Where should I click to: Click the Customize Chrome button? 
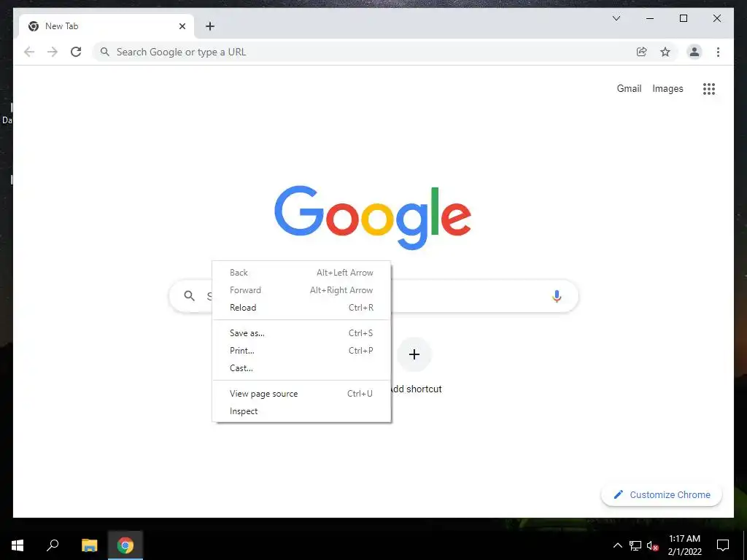[x=662, y=495]
